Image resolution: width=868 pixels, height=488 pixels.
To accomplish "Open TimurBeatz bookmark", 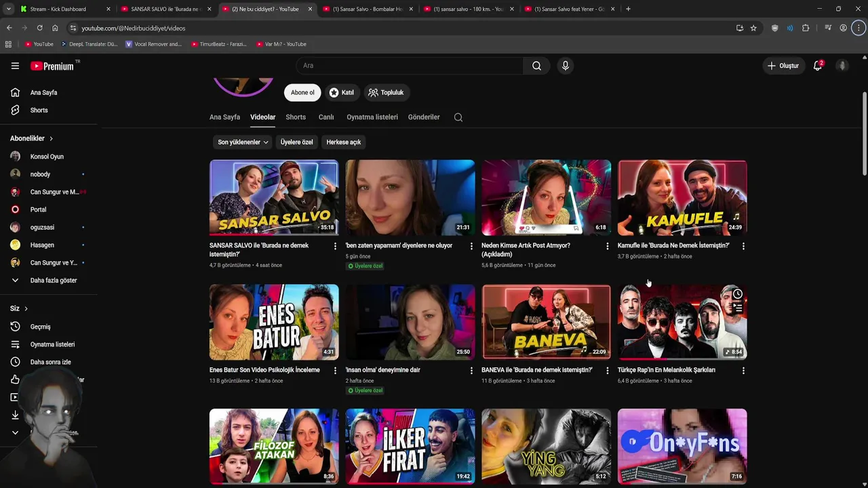I will 218,44.
